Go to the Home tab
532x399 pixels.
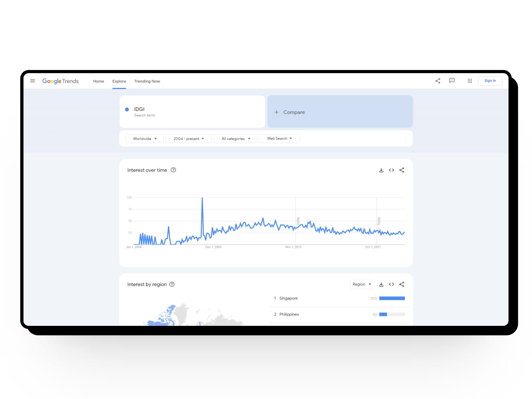pyautogui.click(x=99, y=81)
